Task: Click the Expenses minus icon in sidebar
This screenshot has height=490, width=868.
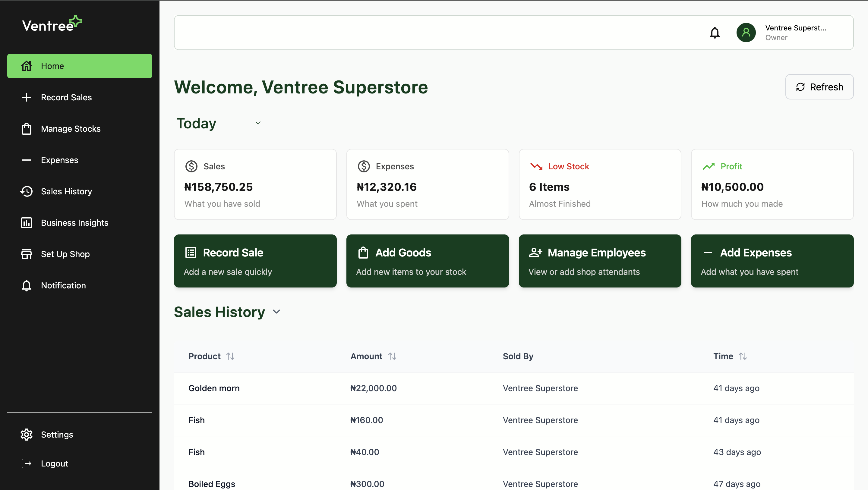Action: pos(26,160)
